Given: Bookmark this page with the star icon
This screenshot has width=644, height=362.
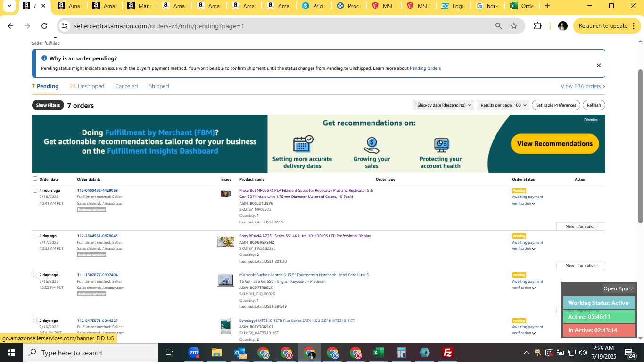Looking at the screenshot, I should click(514, 26).
